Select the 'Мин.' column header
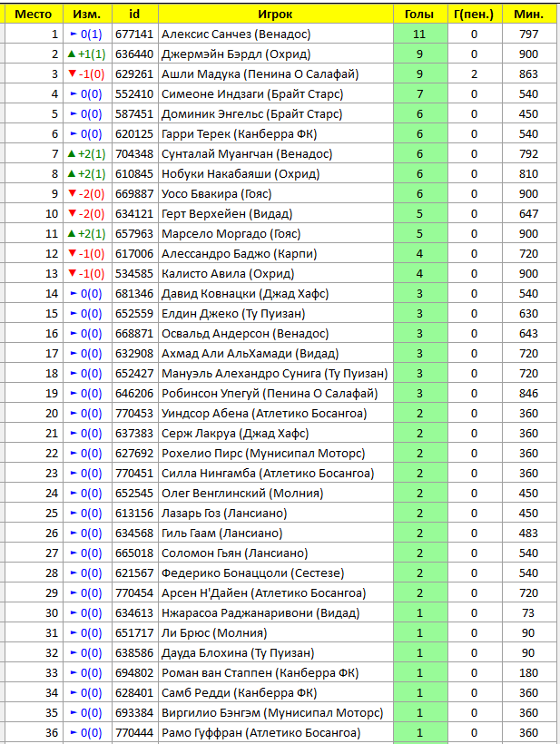The height and width of the screenshot is (744, 560). 529,15
